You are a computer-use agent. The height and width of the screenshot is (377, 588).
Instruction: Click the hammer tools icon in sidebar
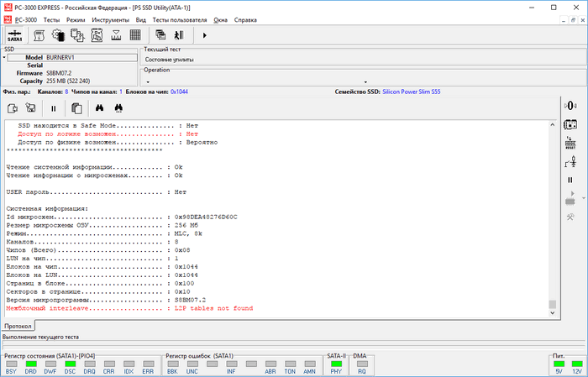tap(570, 217)
